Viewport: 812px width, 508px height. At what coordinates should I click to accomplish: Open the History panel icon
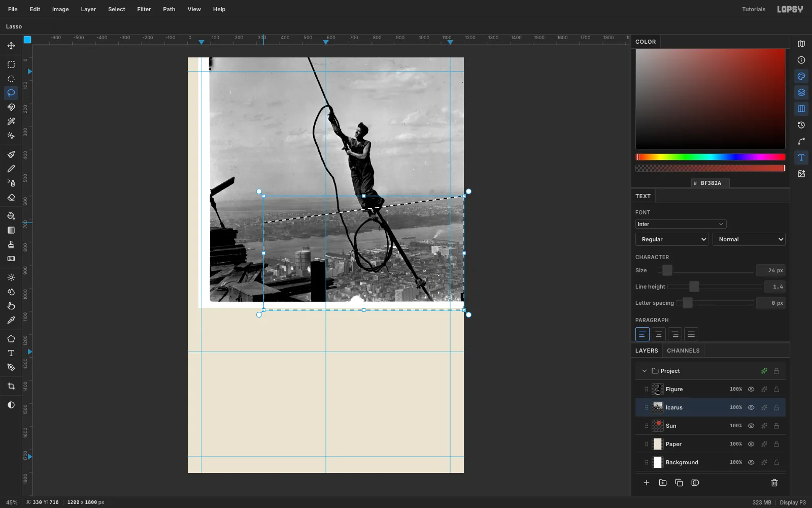click(x=801, y=125)
